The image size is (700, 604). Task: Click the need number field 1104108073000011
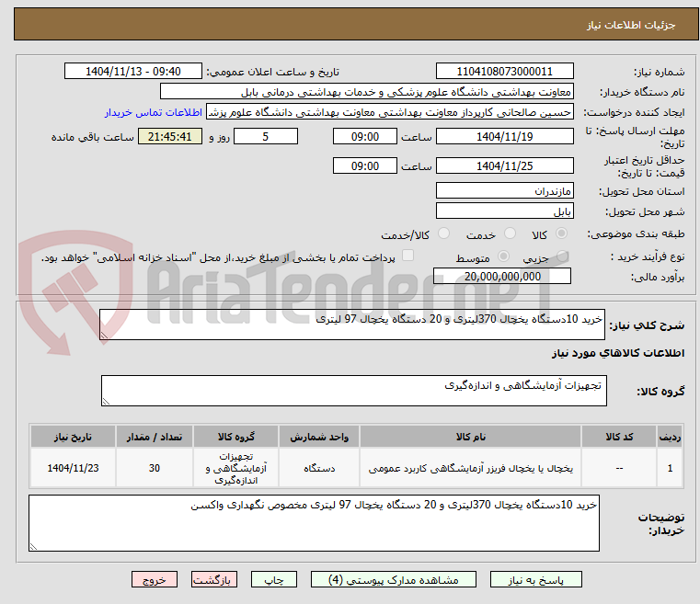pos(504,71)
